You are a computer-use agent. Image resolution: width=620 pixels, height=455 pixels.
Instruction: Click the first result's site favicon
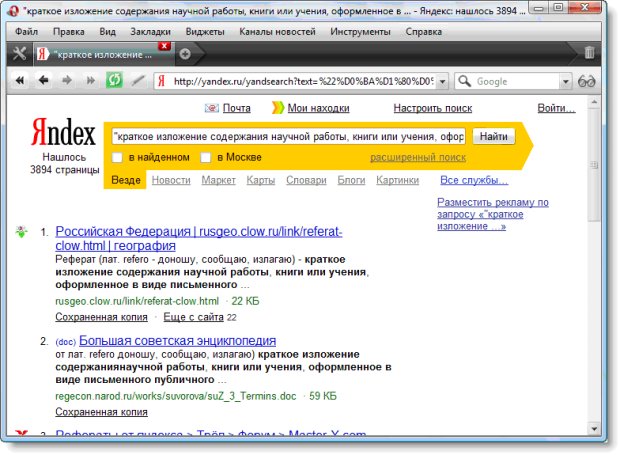[21, 232]
